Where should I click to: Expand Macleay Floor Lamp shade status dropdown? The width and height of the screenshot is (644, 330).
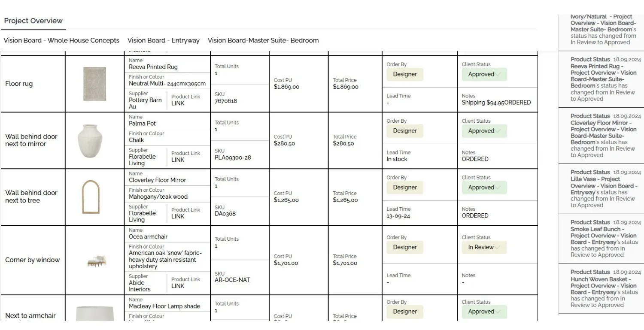tap(484, 312)
